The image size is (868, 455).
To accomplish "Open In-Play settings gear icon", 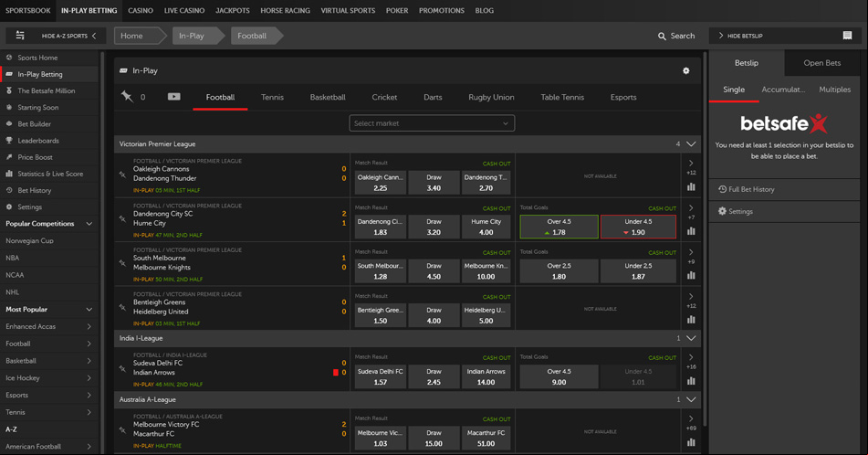I will pos(685,71).
